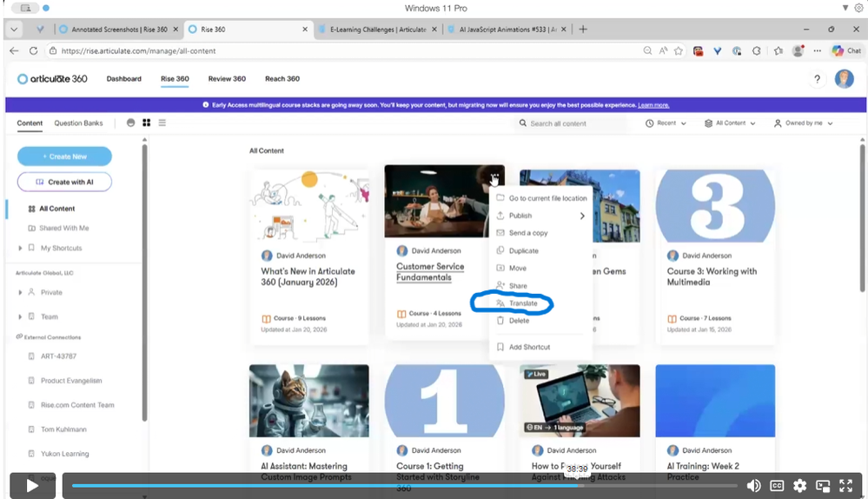
Task: Click the Create with AI button
Action: [x=64, y=182]
